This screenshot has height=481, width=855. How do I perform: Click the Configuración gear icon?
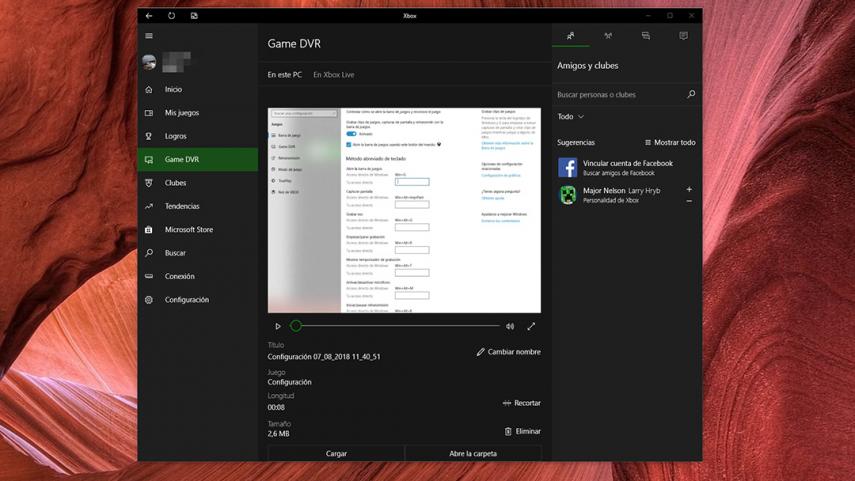[x=149, y=300]
